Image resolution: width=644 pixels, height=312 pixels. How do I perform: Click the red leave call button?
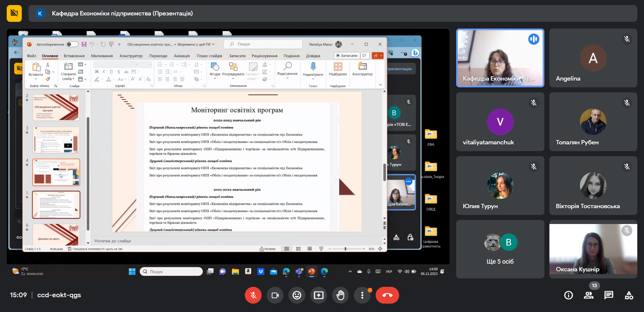click(387, 295)
